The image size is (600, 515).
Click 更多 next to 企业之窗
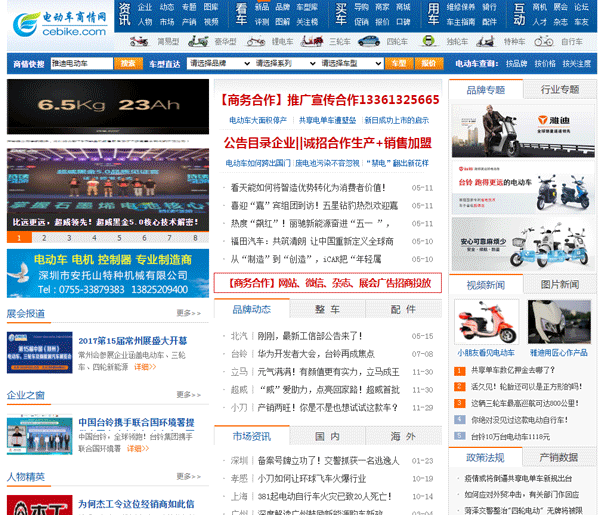click(188, 394)
